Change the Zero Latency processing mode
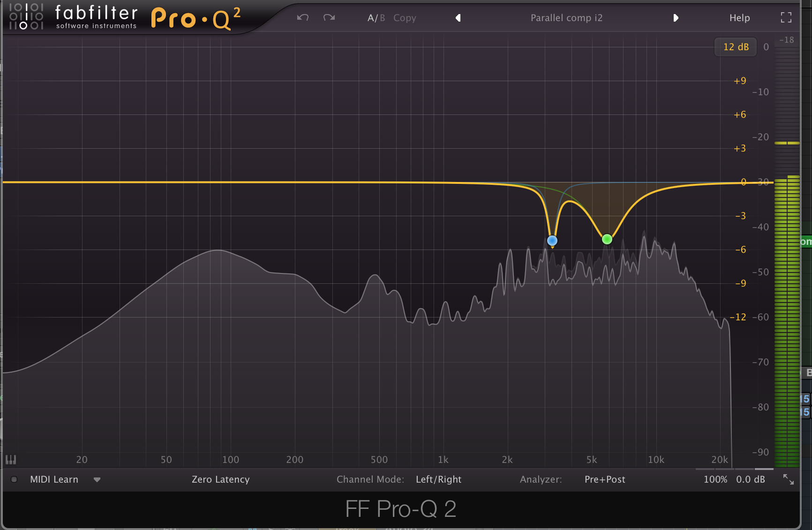The image size is (812, 530). [x=220, y=479]
